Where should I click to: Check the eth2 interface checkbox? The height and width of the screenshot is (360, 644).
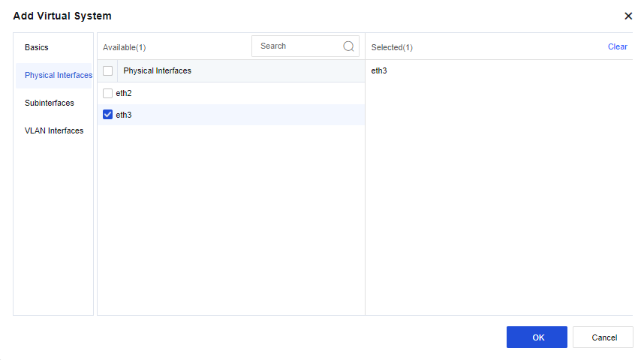click(108, 93)
